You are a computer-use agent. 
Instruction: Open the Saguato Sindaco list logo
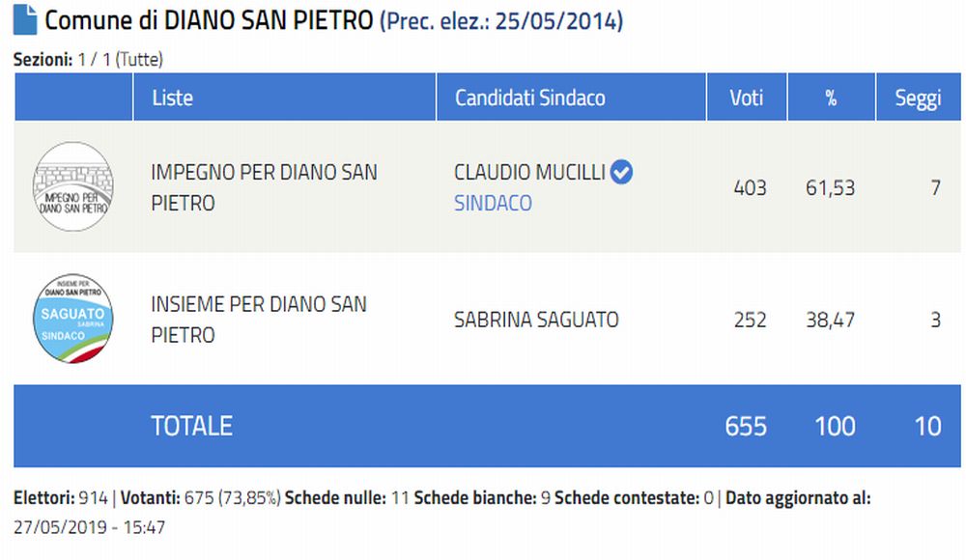point(73,319)
